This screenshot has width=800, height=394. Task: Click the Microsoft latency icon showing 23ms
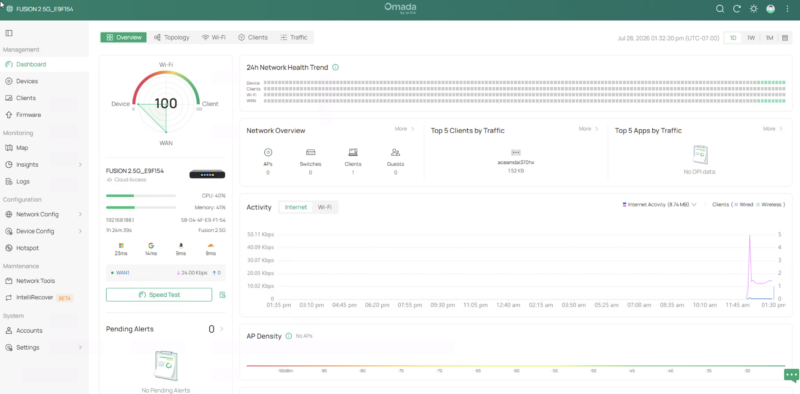[121, 245]
